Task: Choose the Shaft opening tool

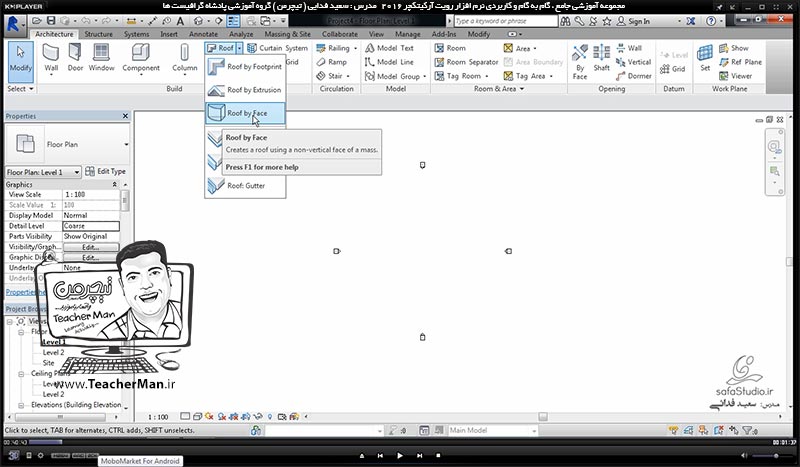Action: 602,59
